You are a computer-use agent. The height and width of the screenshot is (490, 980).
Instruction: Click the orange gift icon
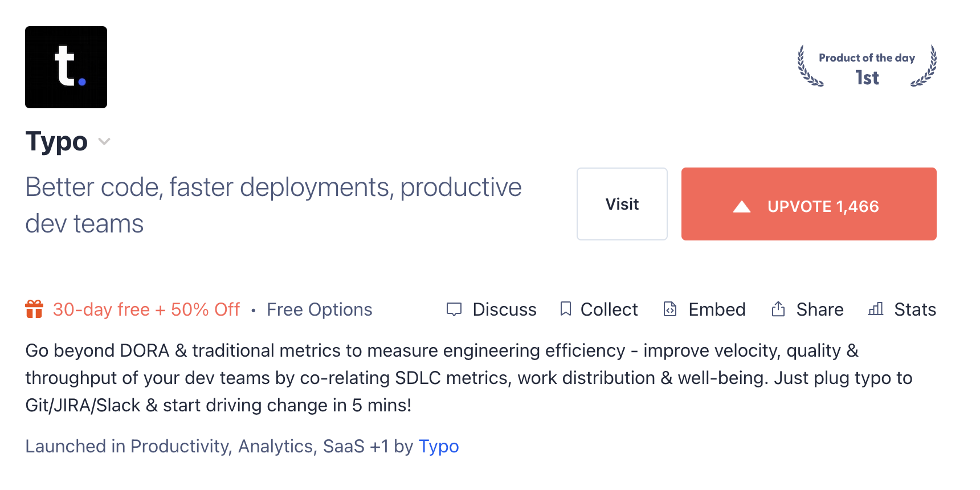coord(34,309)
